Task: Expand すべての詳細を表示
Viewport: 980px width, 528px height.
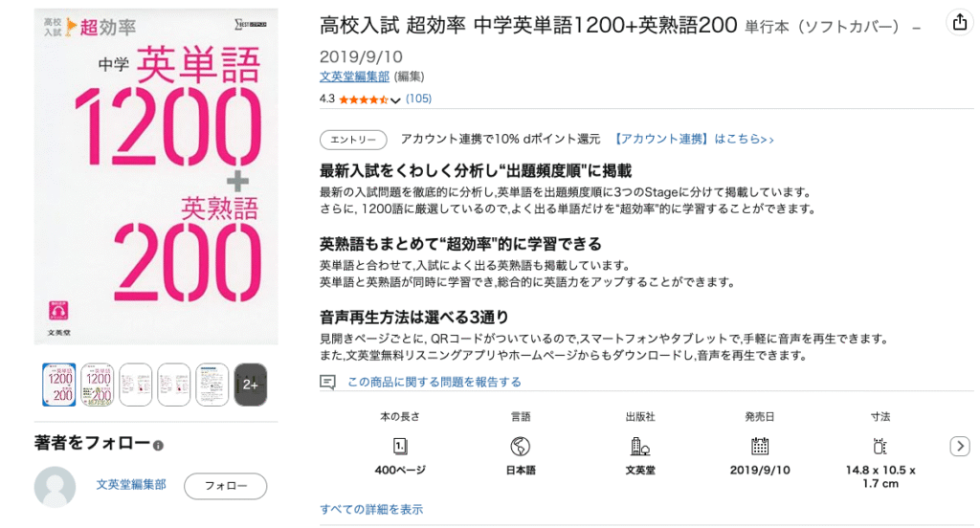Action: (371, 509)
